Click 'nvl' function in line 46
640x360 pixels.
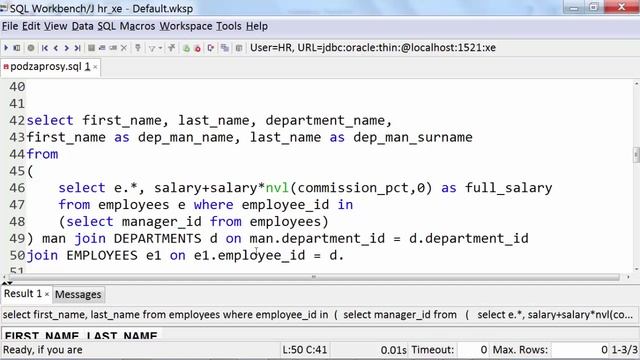coord(277,188)
